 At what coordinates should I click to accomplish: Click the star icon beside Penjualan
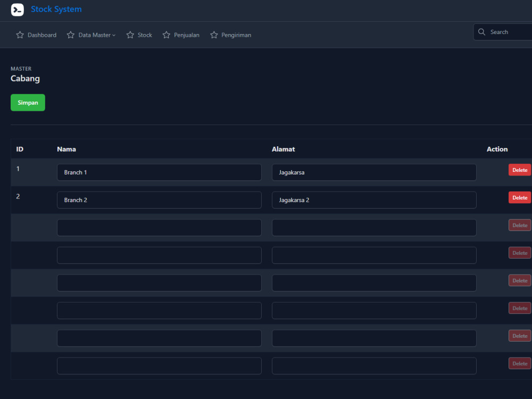[x=166, y=35]
